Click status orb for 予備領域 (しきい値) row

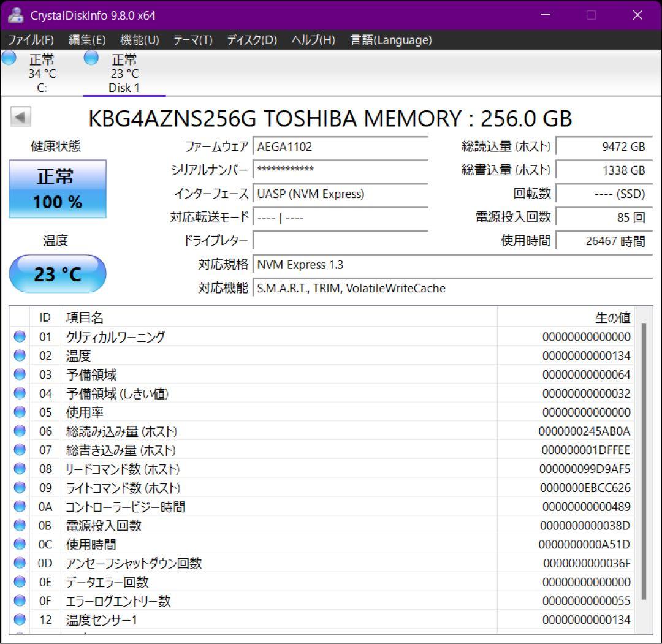tap(20, 393)
